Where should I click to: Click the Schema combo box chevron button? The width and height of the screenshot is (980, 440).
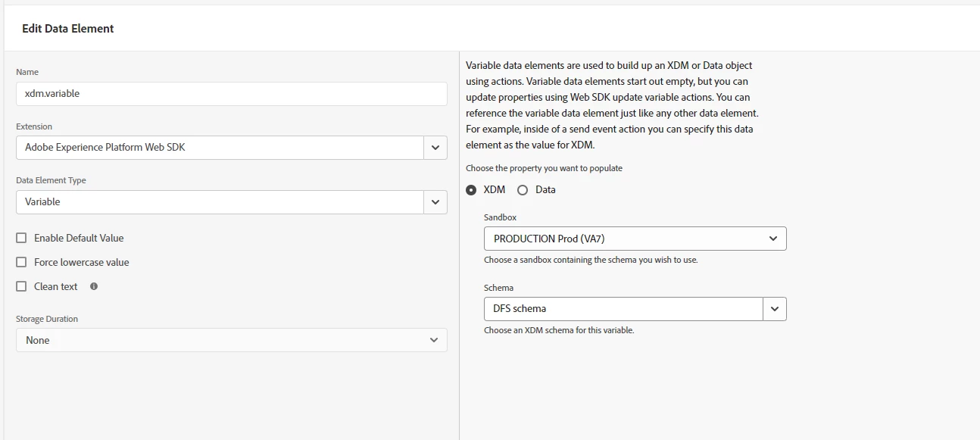tap(775, 309)
